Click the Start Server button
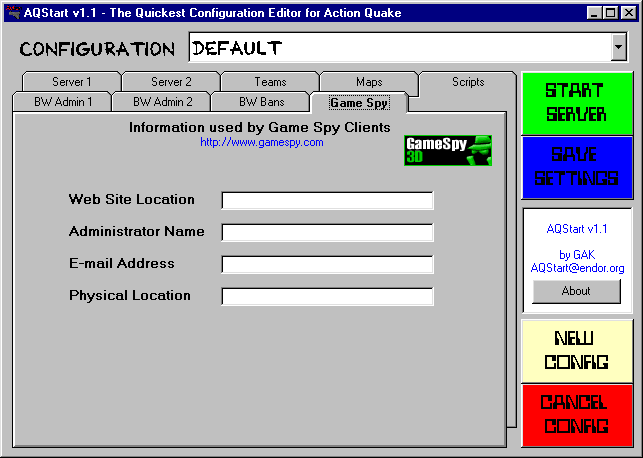 [577, 103]
